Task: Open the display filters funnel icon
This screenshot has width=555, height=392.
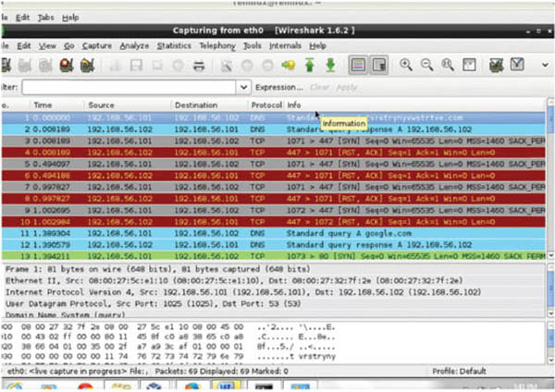Action: [517, 65]
